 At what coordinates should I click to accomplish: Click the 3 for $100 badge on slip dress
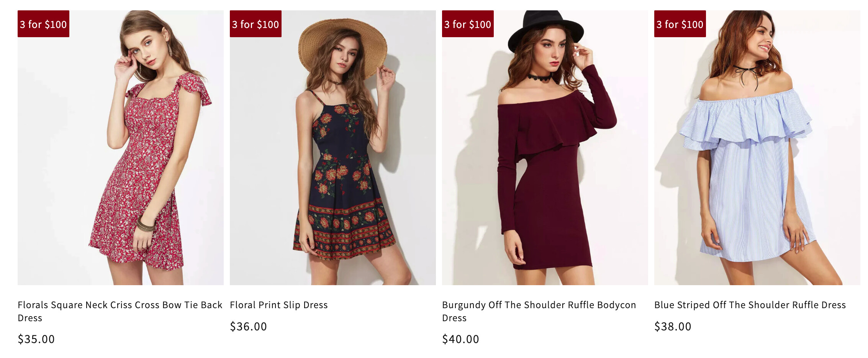[255, 24]
